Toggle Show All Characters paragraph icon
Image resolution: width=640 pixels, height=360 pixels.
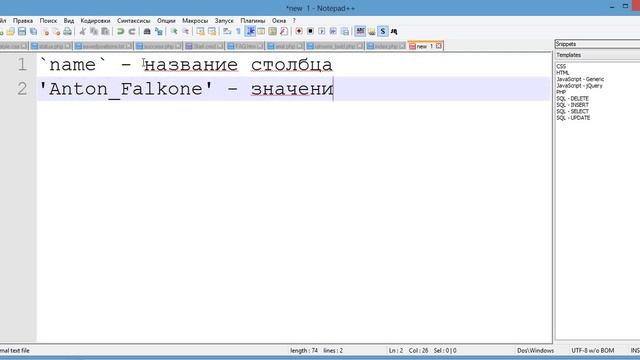click(238, 31)
